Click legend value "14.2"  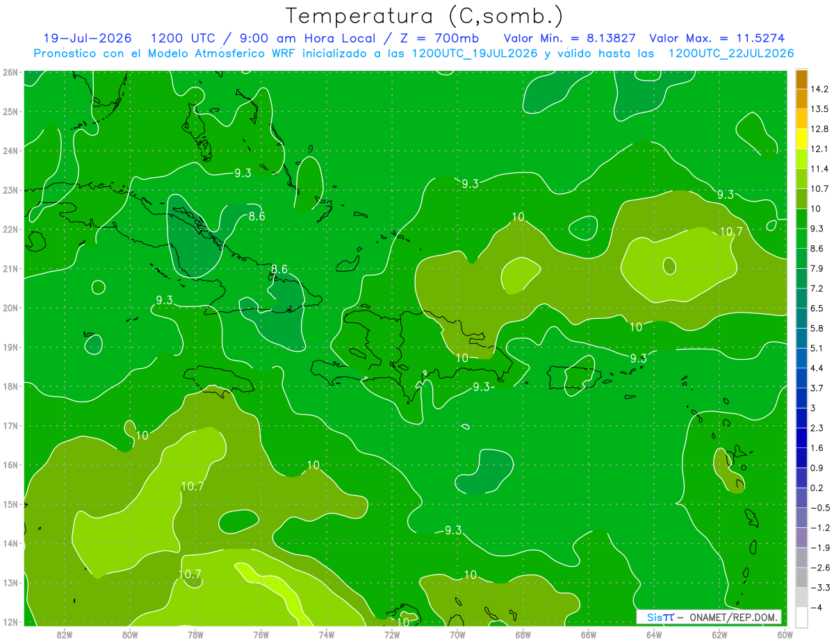(x=819, y=89)
